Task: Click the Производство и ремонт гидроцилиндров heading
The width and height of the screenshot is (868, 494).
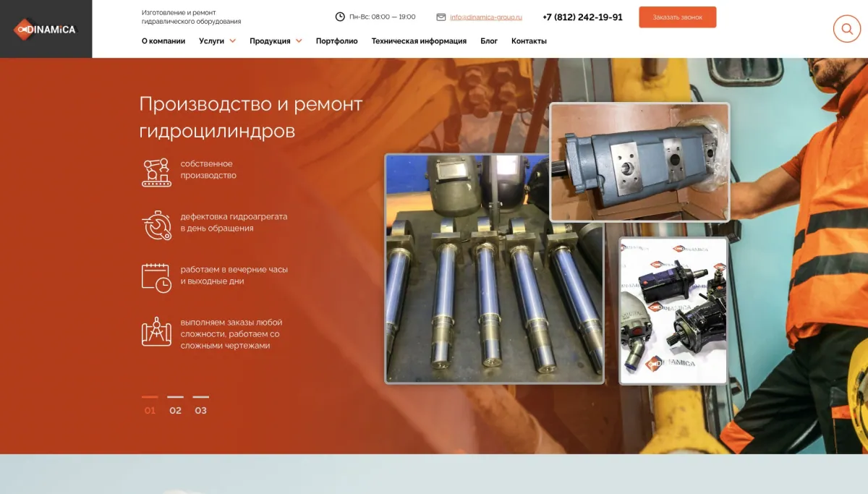Action: [251, 117]
